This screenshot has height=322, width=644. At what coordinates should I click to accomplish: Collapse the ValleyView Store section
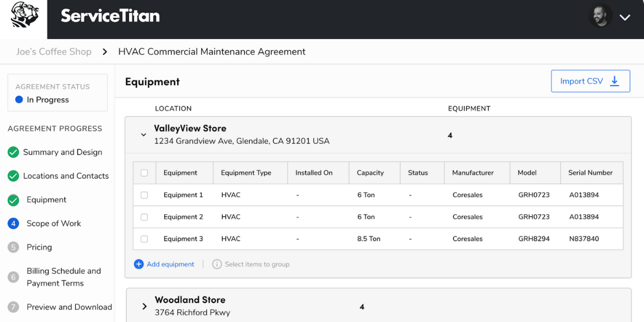[x=143, y=135]
